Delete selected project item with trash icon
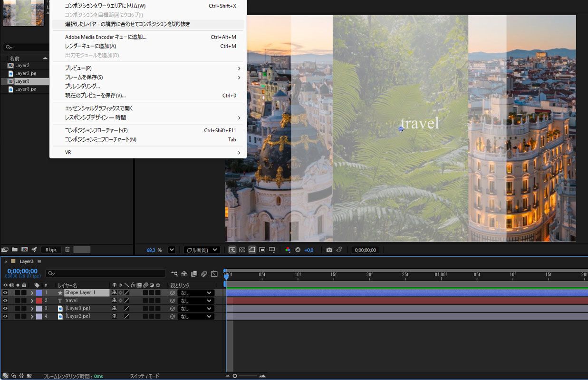 (x=67, y=249)
